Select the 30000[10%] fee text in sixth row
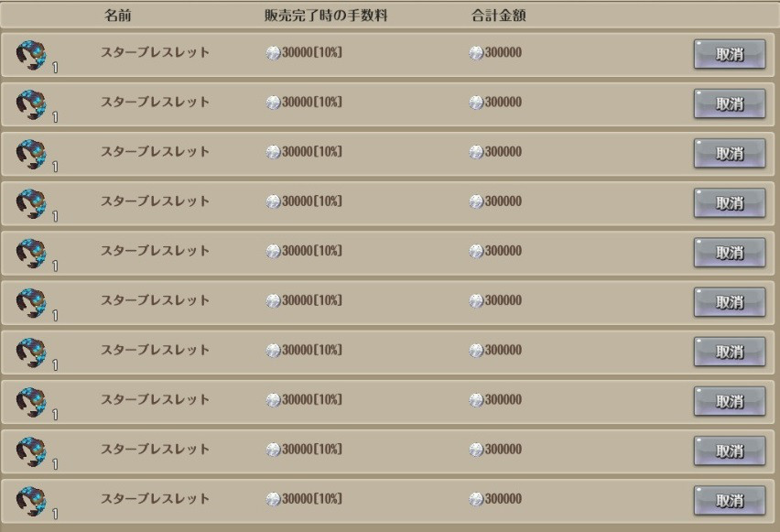 tap(312, 300)
